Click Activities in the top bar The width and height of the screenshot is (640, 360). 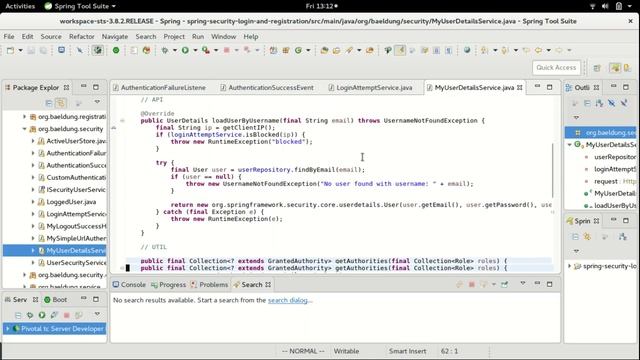point(20,6)
